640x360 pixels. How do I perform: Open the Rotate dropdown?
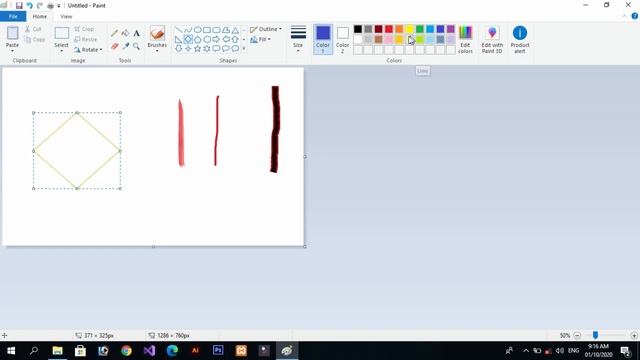88,49
